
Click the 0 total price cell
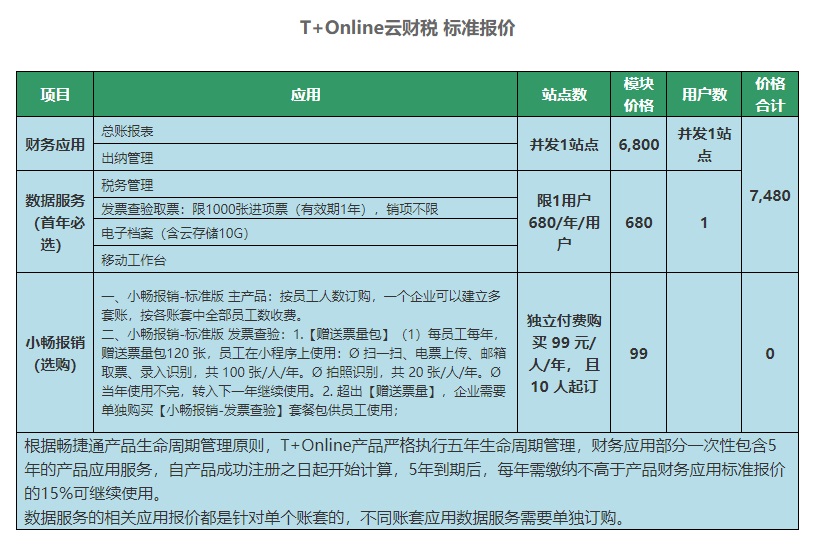click(770, 353)
